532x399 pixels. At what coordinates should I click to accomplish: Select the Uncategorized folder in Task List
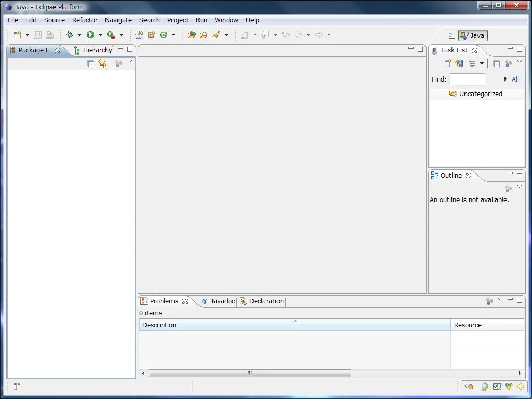[x=476, y=94]
